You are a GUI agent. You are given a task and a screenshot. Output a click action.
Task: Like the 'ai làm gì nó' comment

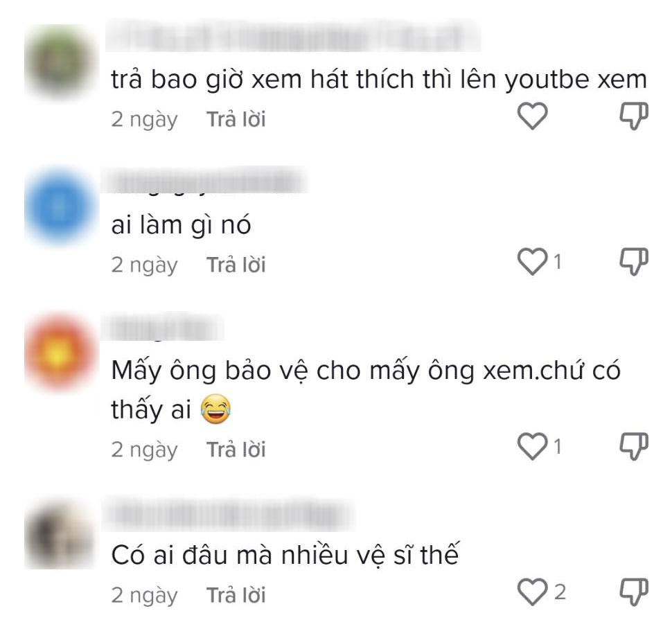532,261
